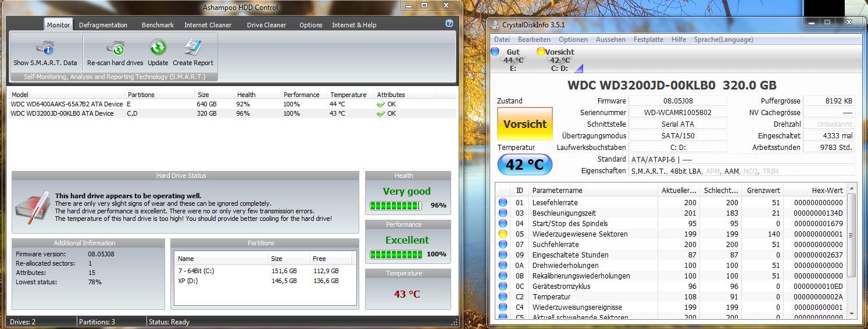
Task: Open the Festplatte menu
Action: pos(648,40)
